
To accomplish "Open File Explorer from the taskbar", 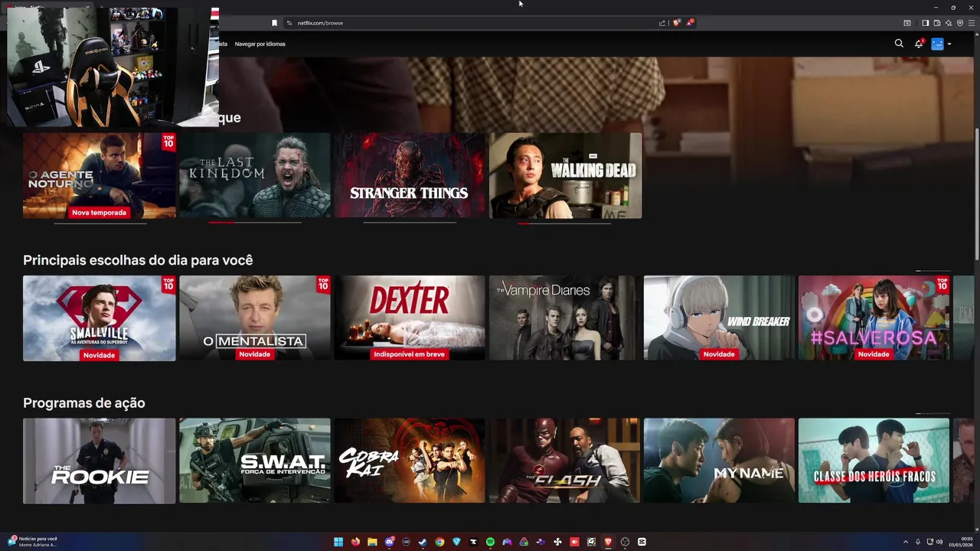I will pos(372,542).
